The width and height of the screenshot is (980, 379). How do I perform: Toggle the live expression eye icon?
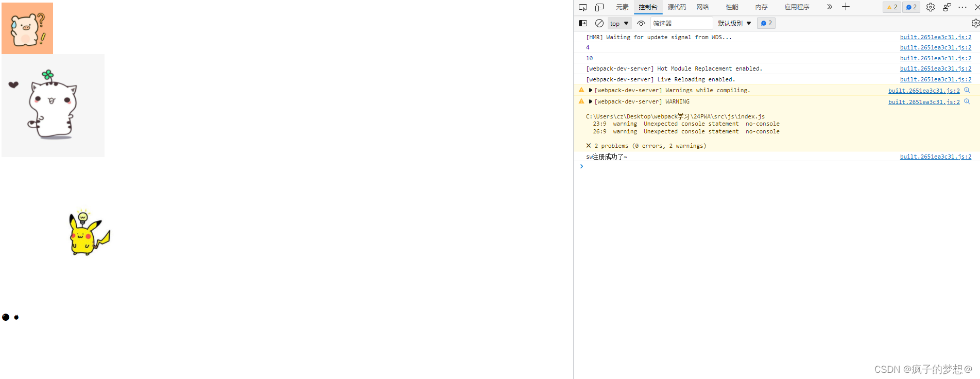click(x=641, y=23)
